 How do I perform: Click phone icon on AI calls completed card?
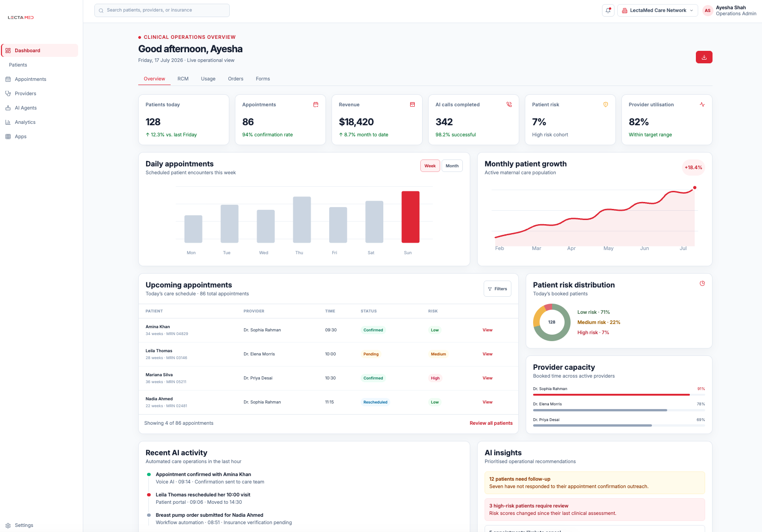(x=509, y=105)
